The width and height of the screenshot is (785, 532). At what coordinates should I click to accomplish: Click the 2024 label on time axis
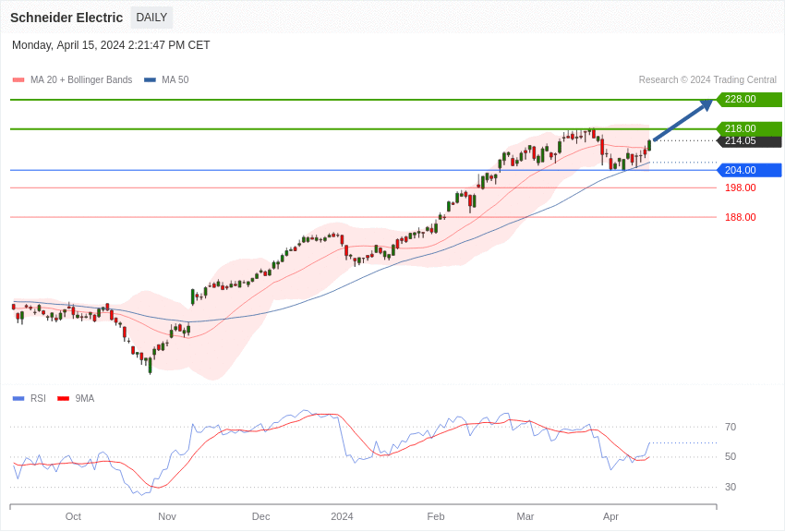342,516
